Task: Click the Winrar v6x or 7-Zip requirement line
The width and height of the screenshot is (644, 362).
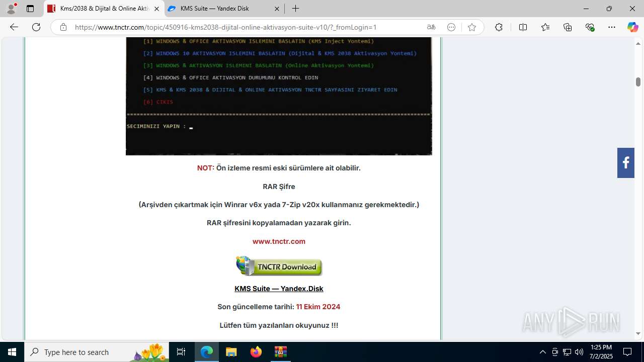Action: click(279, 205)
